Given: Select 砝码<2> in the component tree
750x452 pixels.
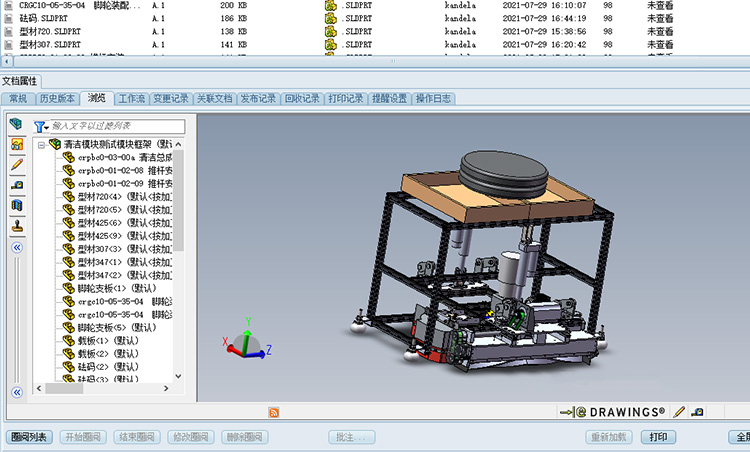Looking at the screenshot, I should (x=108, y=367).
